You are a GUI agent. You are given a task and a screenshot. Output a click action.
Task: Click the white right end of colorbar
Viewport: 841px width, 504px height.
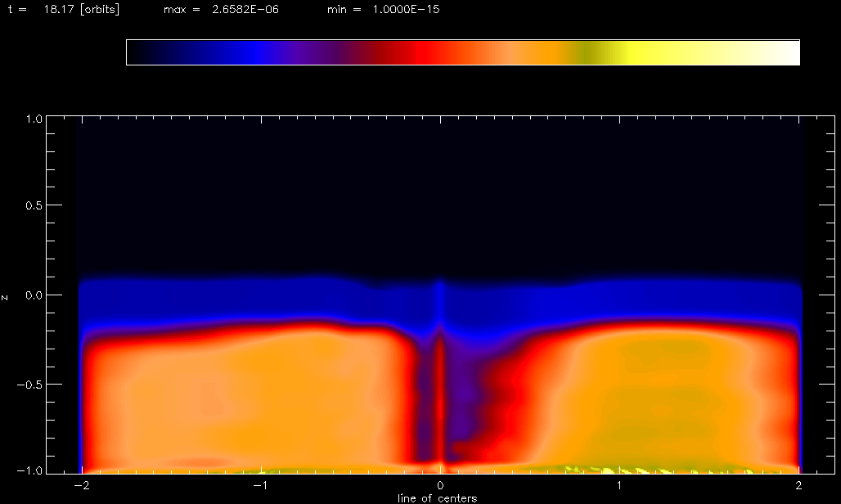785,52
